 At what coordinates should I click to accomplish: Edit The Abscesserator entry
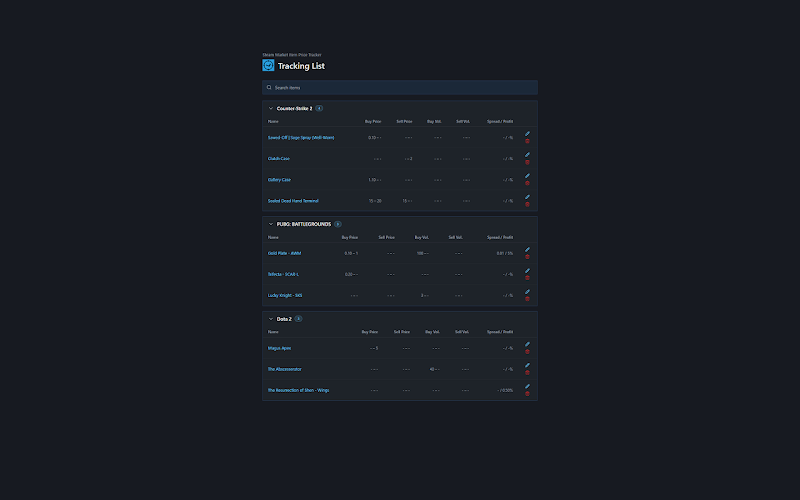[527, 365]
